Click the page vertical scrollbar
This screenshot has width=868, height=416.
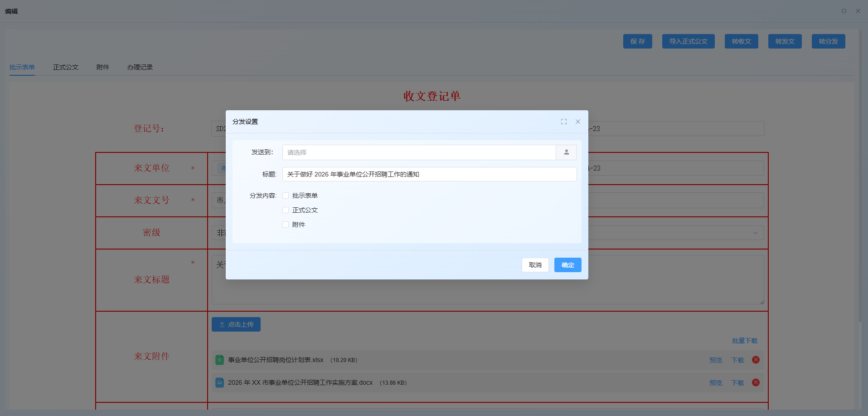click(x=860, y=176)
